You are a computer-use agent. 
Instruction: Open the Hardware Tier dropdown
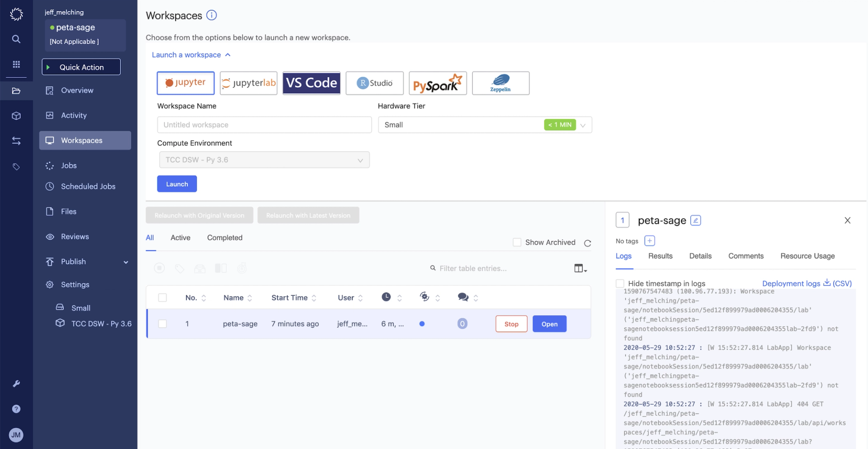pyautogui.click(x=485, y=125)
